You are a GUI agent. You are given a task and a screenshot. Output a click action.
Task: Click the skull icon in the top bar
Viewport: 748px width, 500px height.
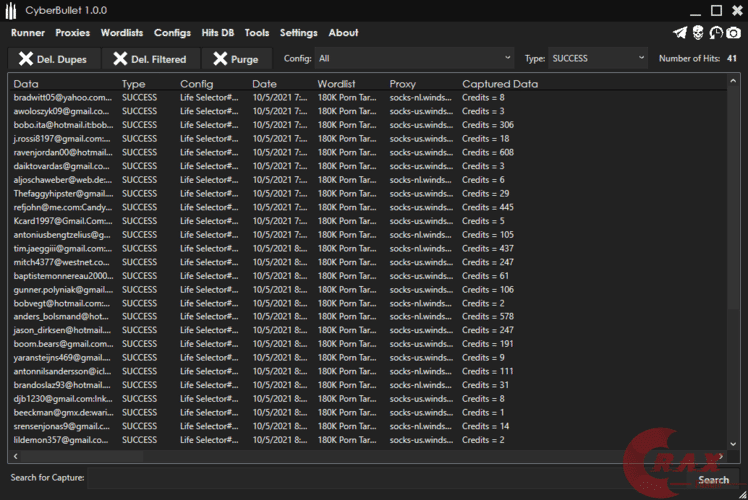coord(698,32)
